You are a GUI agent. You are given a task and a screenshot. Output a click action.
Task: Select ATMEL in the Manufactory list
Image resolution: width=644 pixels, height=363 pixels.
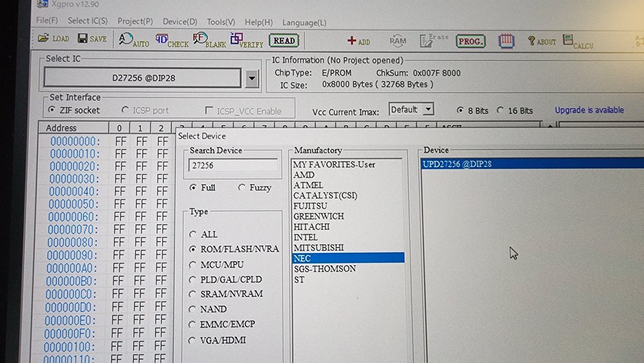348,185
